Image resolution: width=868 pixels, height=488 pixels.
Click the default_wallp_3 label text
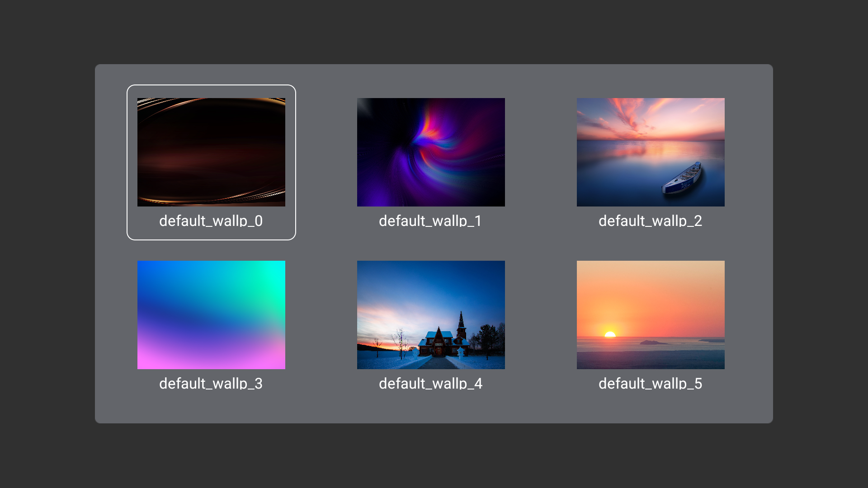[x=211, y=383]
